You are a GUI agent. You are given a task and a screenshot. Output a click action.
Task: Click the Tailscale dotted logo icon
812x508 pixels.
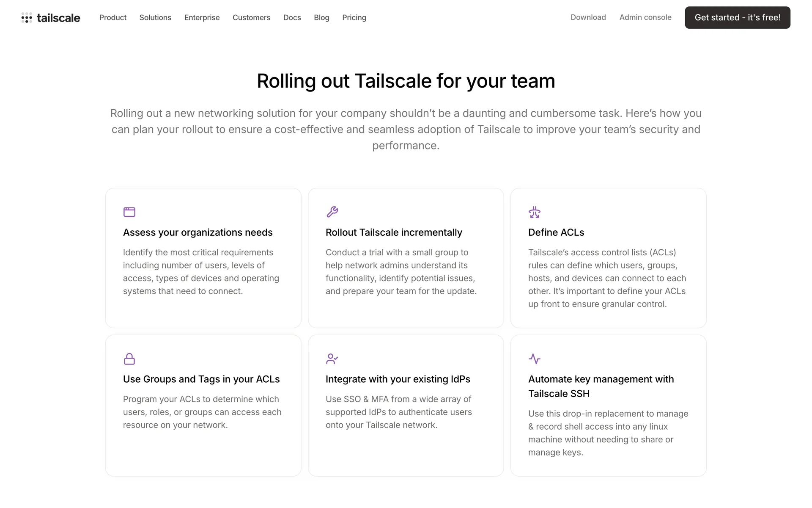27,18
